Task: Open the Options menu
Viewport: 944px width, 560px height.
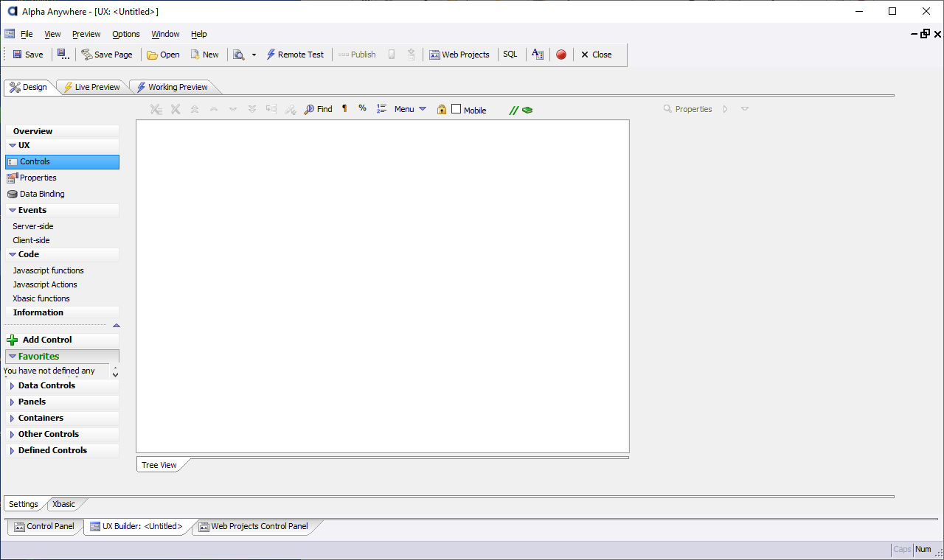Action: click(126, 34)
